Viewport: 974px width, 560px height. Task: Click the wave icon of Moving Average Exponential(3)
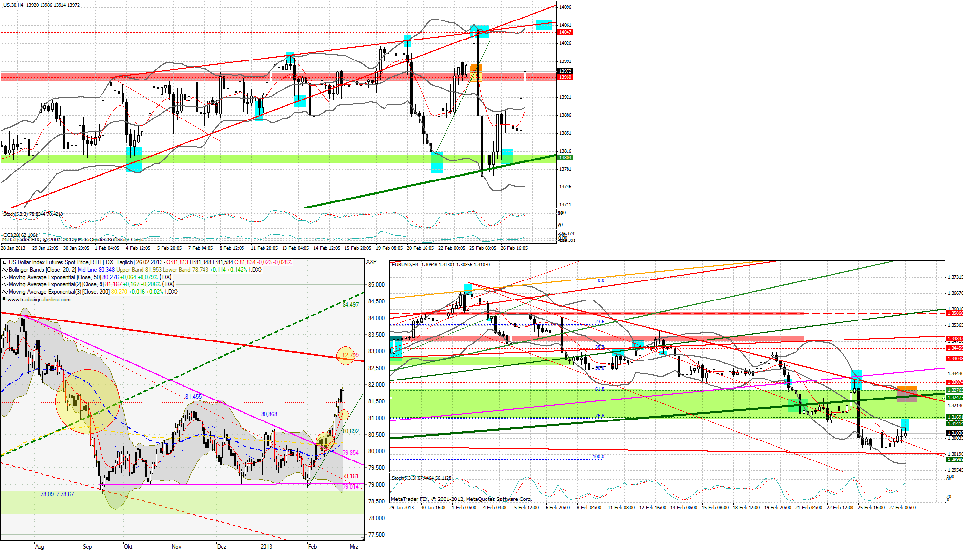(x=4, y=292)
